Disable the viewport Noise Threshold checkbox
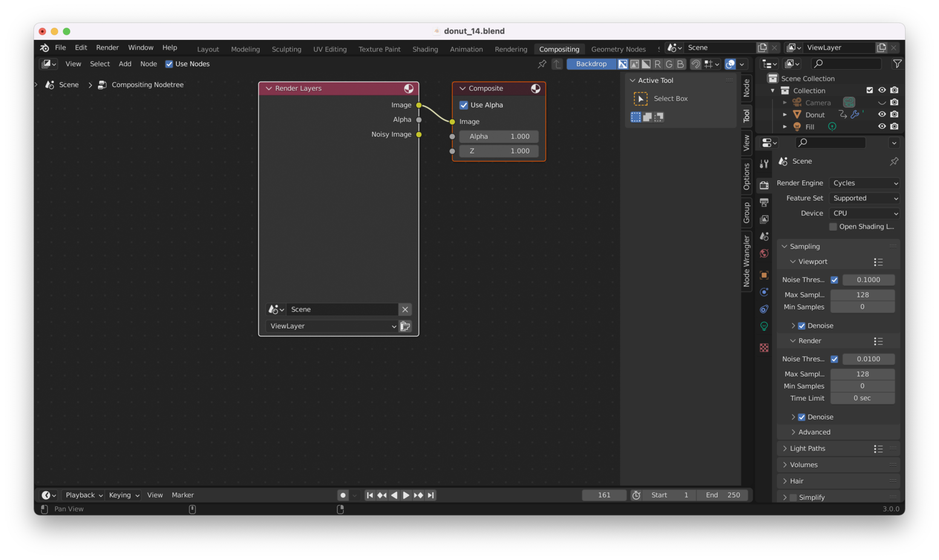This screenshot has height=560, width=939. 834,279
